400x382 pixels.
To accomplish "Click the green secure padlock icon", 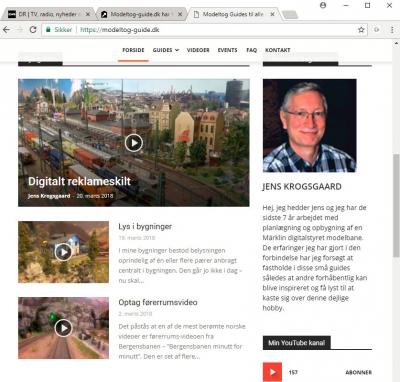I will (x=48, y=30).
